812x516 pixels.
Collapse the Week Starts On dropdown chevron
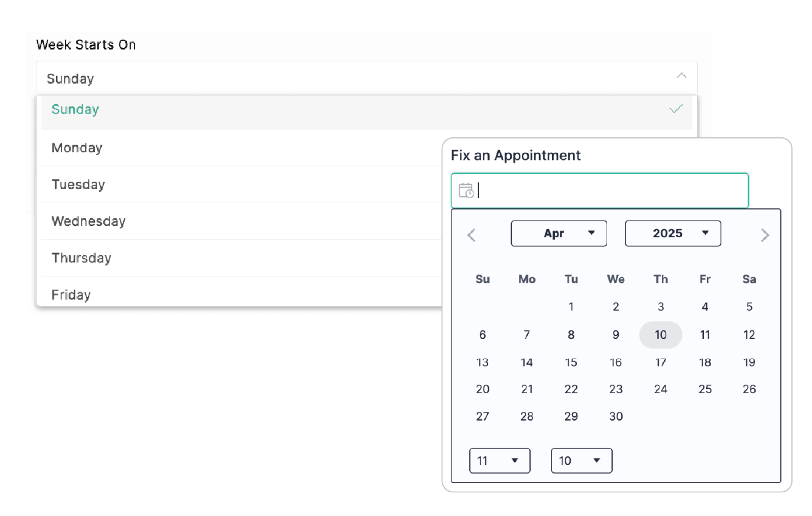pyautogui.click(x=681, y=76)
